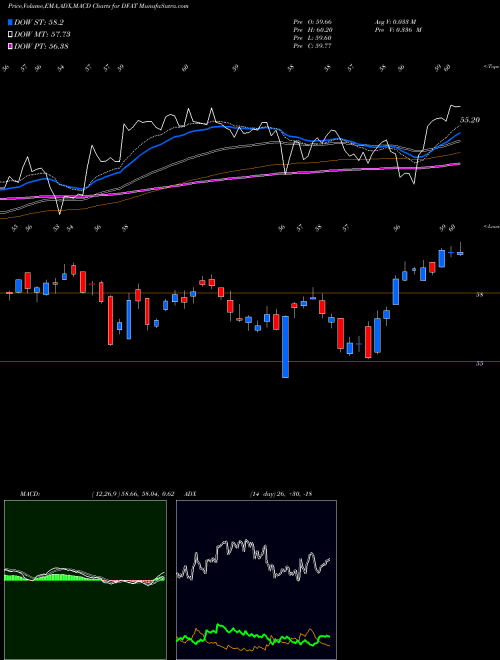This screenshot has height=660, width=500.
Task: Open the green MACD histogram panel
Action: tap(85, 580)
